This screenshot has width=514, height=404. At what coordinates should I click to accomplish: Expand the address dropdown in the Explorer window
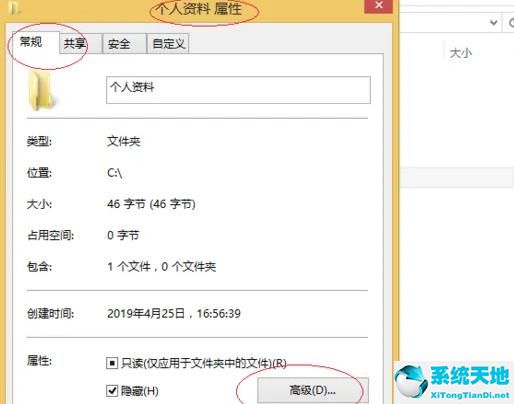[494, 23]
